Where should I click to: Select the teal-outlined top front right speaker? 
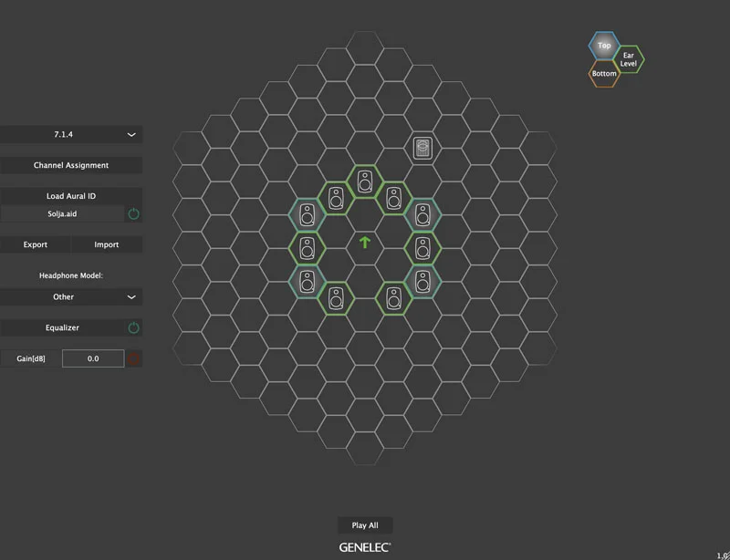pos(422,215)
